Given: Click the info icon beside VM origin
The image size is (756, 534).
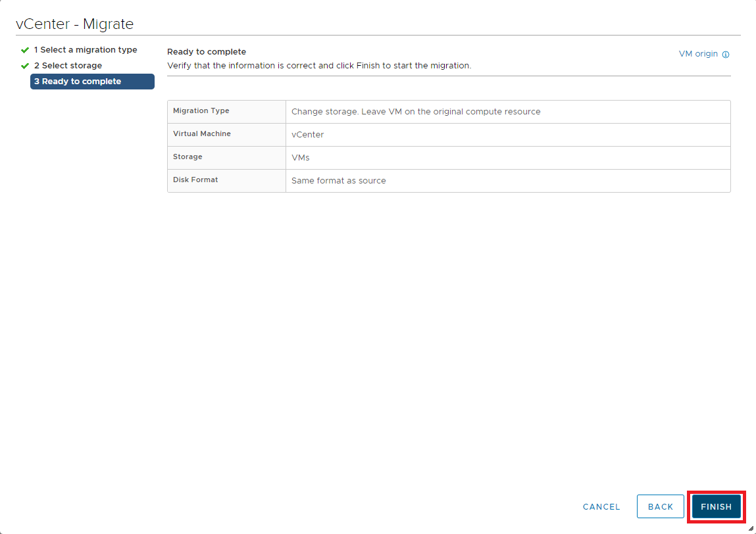Looking at the screenshot, I should tap(726, 55).
